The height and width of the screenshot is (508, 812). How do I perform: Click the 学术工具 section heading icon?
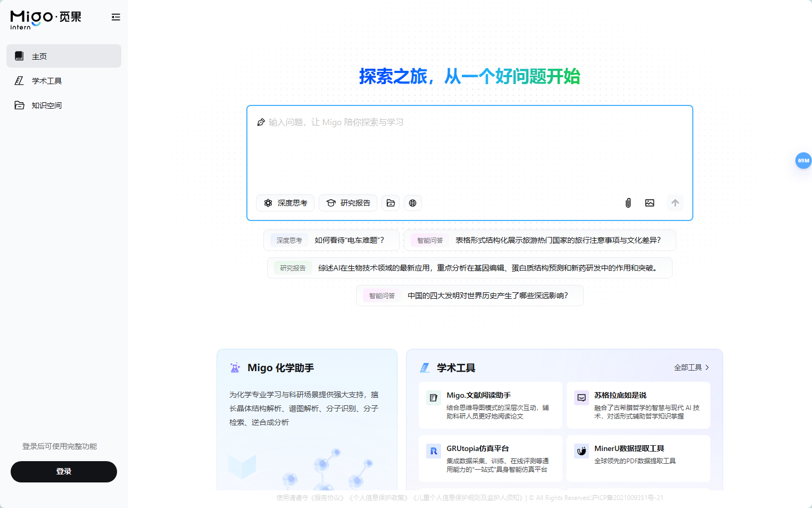click(425, 368)
